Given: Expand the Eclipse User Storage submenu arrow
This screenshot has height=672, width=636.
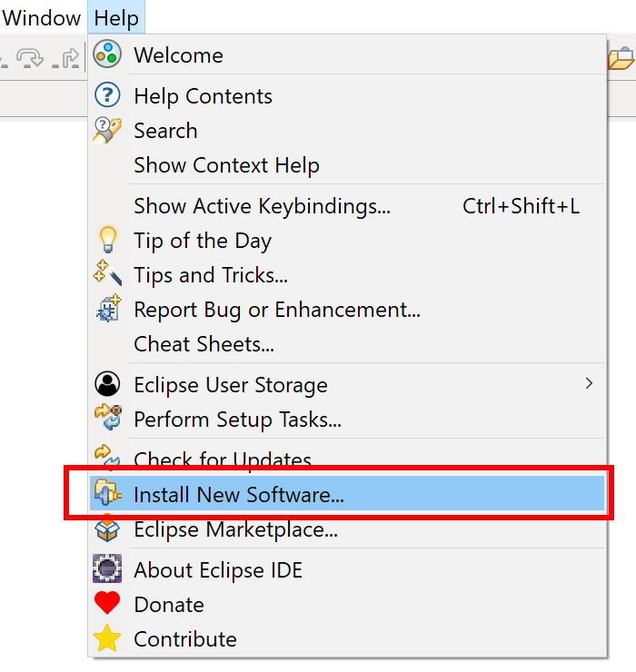Looking at the screenshot, I should (x=590, y=383).
